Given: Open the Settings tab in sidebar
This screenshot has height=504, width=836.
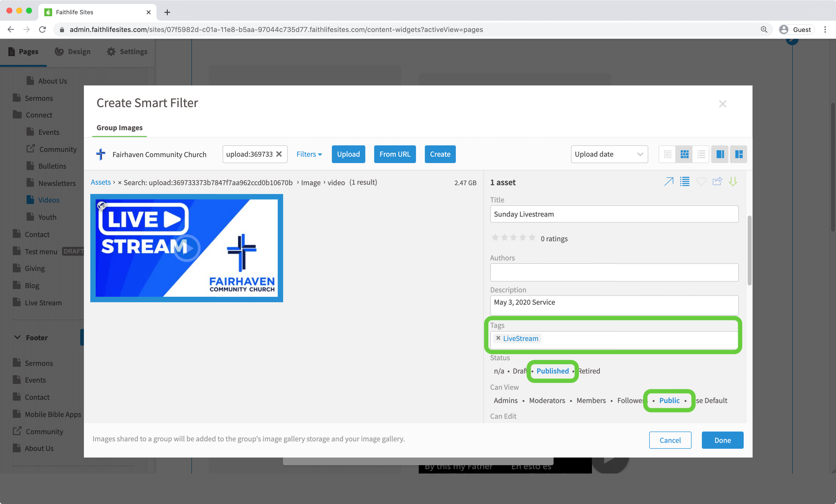Looking at the screenshot, I should click(x=127, y=52).
